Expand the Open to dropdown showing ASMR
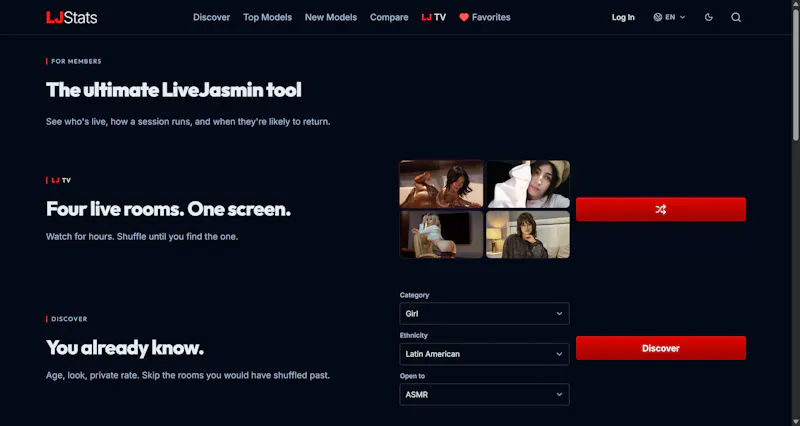Screen dimensions: 800x426 pos(484,394)
